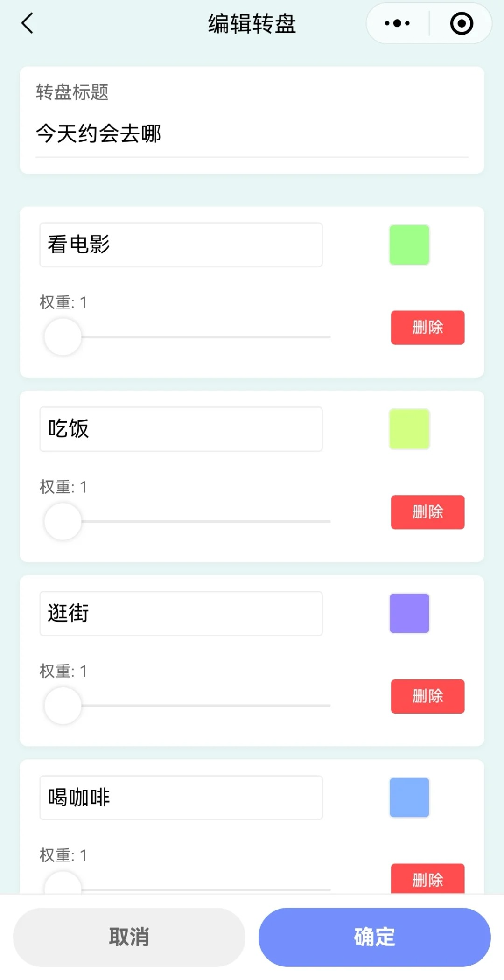Change the purple color swatch for 逛街
Viewport: 504px width, 980px height.
[x=409, y=614]
